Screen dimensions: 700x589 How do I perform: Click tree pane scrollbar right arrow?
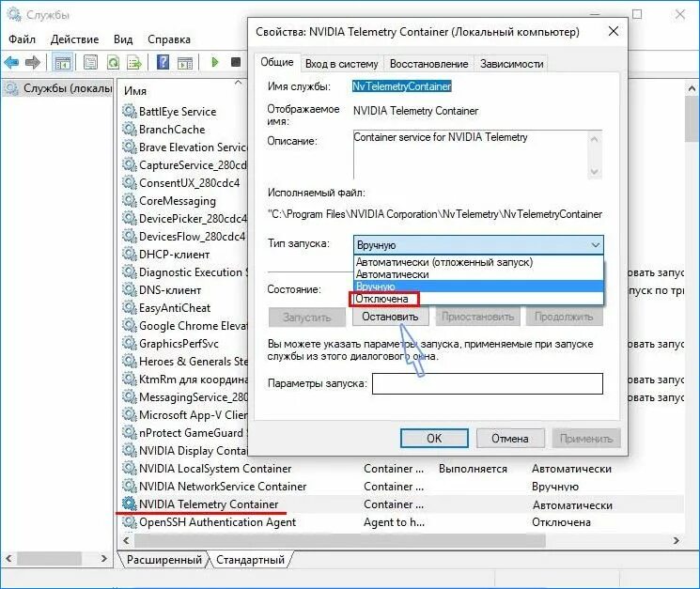click(x=103, y=558)
